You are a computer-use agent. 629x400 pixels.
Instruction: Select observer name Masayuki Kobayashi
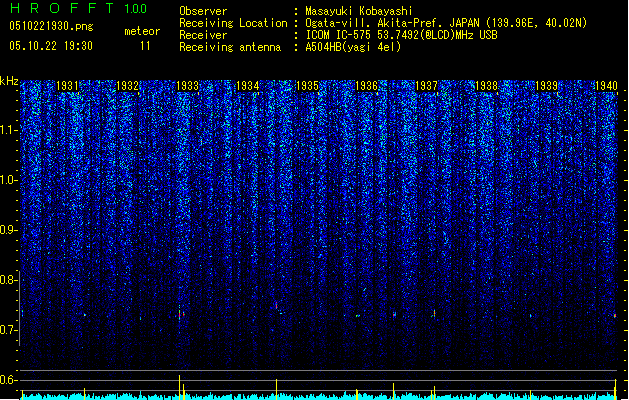tap(359, 11)
